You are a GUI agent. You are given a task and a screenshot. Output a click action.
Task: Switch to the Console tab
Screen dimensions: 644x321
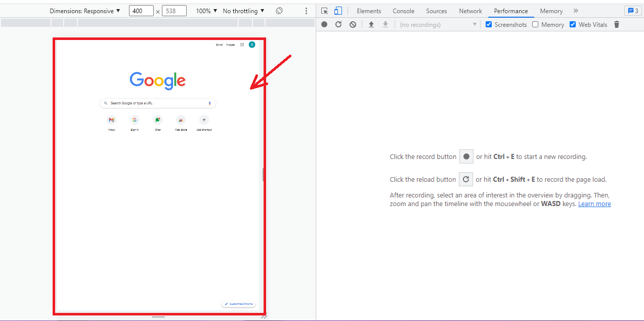pyautogui.click(x=404, y=11)
